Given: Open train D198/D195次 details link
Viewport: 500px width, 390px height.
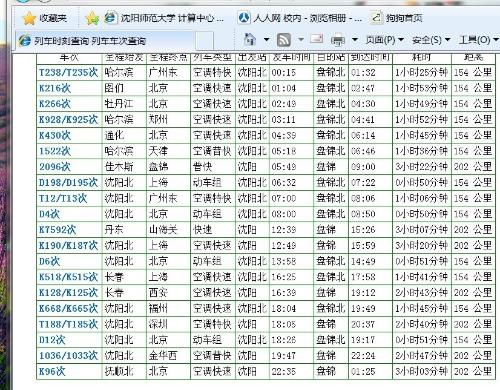Looking at the screenshot, I should click(68, 182).
